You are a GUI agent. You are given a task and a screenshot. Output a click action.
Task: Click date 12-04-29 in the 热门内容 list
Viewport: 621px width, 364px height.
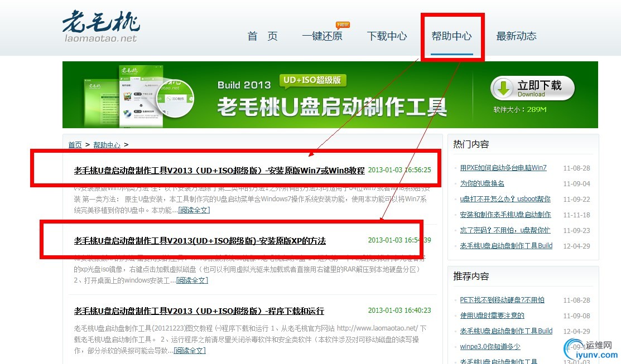point(577,246)
